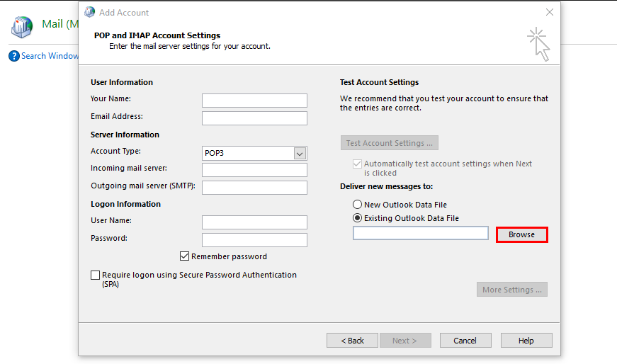Uncheck Remember password
617x364 pixels.
click(185, 256)
